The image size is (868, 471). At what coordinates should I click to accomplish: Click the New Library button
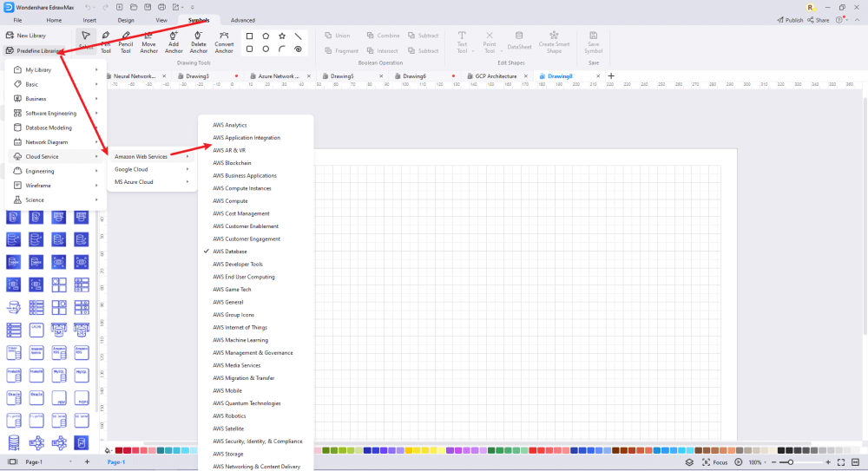(x=26, y=36)
